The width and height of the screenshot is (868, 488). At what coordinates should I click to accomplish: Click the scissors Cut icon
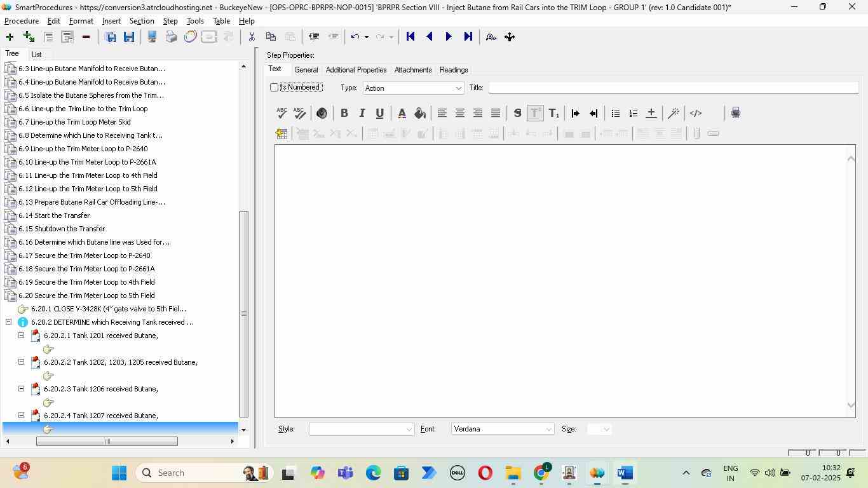point(252,37)
